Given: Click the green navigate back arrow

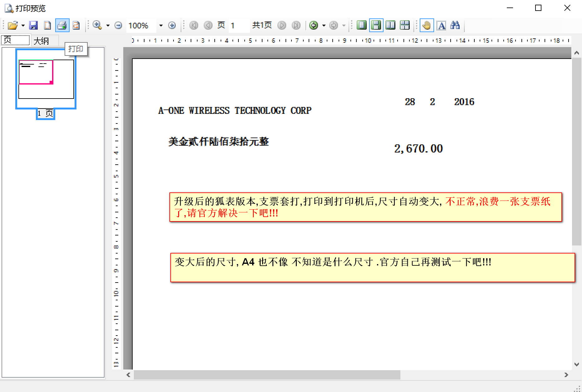Looking at the screenshot, I should point(314,25).
